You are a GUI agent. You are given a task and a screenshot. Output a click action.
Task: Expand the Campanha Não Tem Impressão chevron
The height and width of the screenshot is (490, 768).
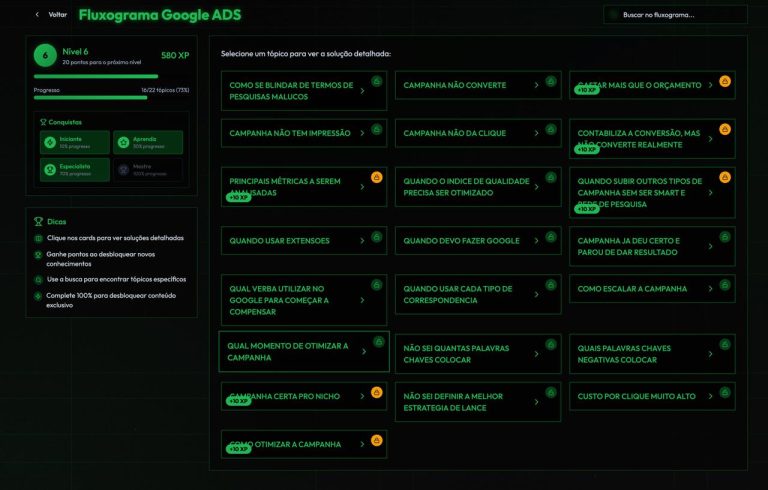pos(362,133)
